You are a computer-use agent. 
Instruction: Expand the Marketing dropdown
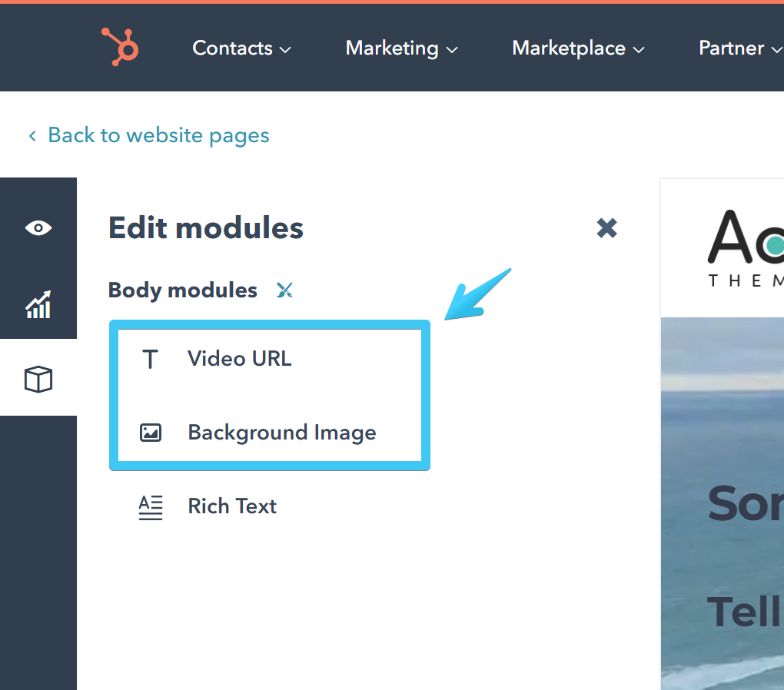coord(453,49)
